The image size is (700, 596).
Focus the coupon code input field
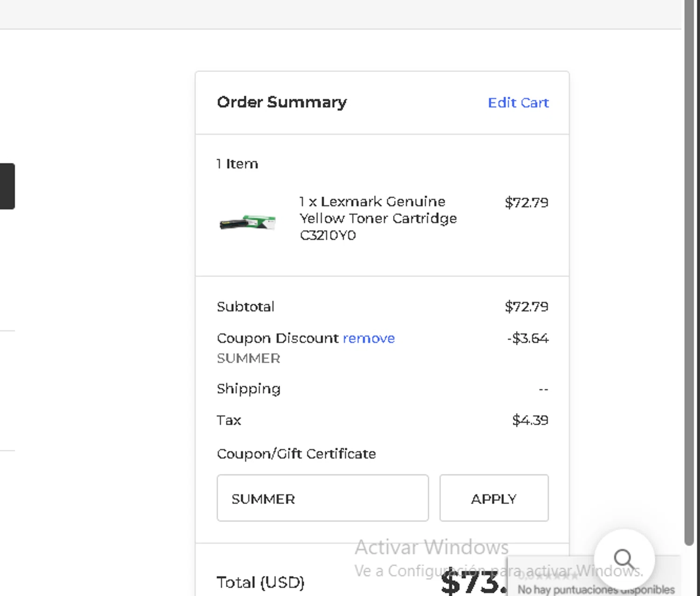[x=322, y=498]
